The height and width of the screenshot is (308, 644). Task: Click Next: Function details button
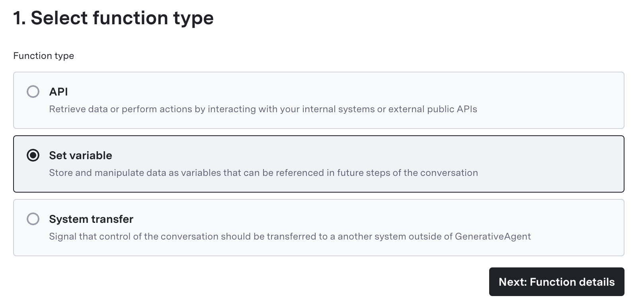click(x=556, y=282)
